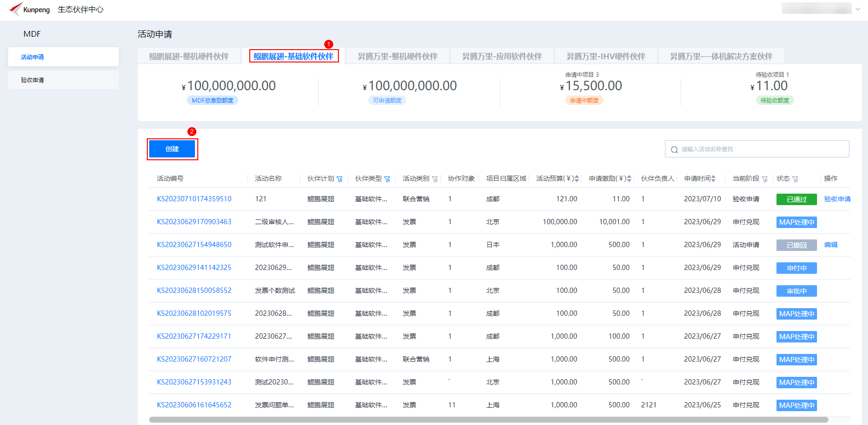This screenshot has height=425, width=868.
Task: Click activity name 发票个数测试
Action: 275,290
